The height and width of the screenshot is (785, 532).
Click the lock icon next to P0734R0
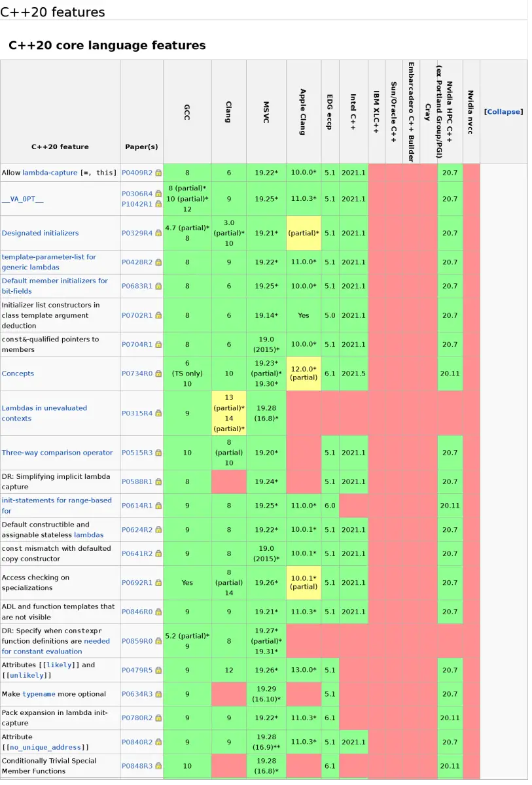pos(157,374)
